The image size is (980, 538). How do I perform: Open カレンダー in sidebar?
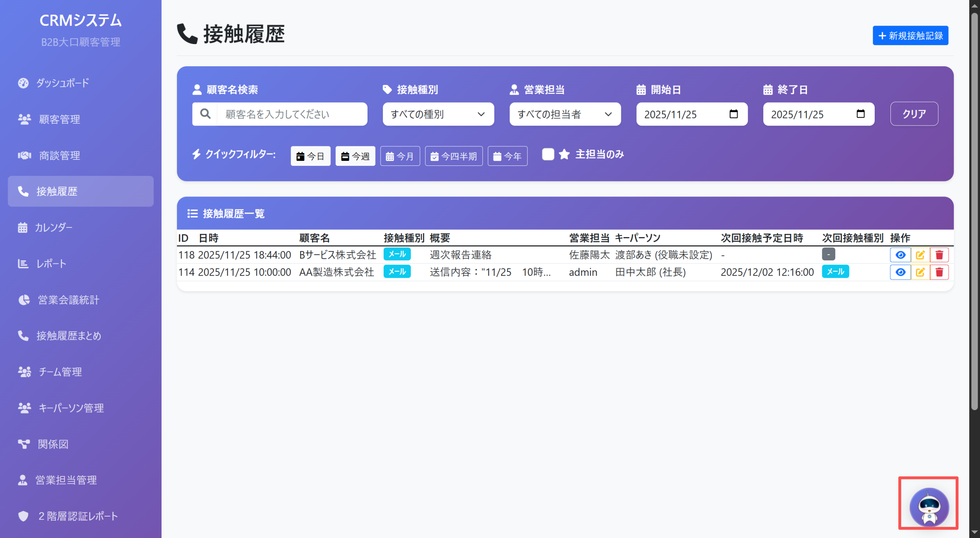54,227
